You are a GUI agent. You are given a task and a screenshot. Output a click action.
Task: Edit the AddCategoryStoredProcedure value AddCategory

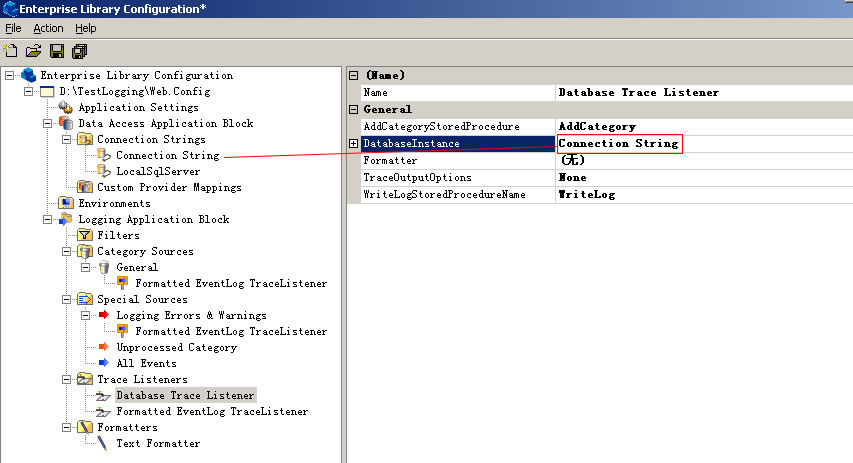[x=704, y=126]
